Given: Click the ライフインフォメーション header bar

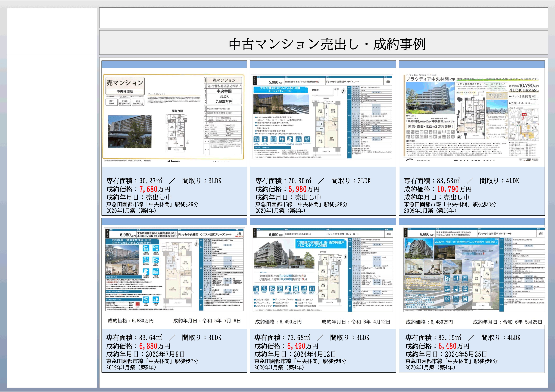Looking at the screenshot, I should point(272,148).
